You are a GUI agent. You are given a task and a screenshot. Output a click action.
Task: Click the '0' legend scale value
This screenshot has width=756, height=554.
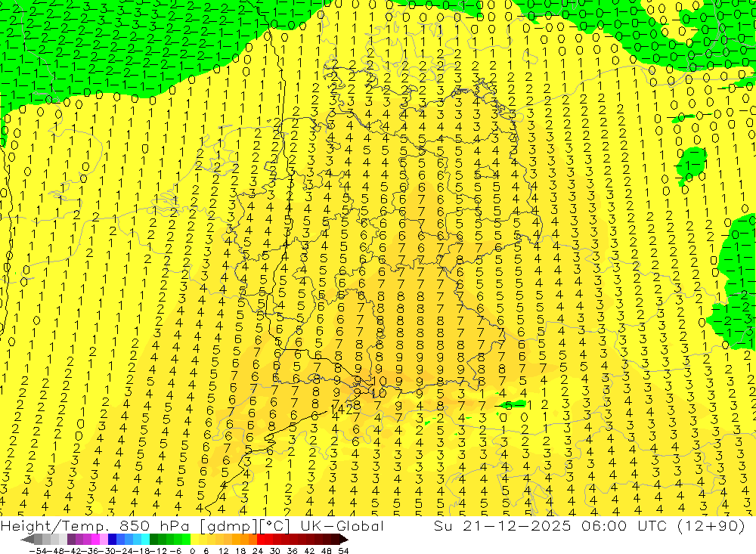point(192,551)
